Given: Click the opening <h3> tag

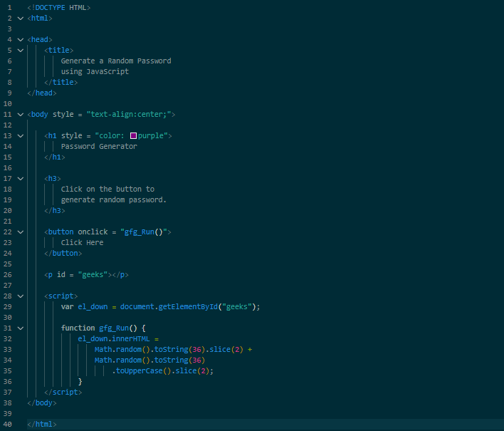Looking at the screenshot, I should 53,179.
